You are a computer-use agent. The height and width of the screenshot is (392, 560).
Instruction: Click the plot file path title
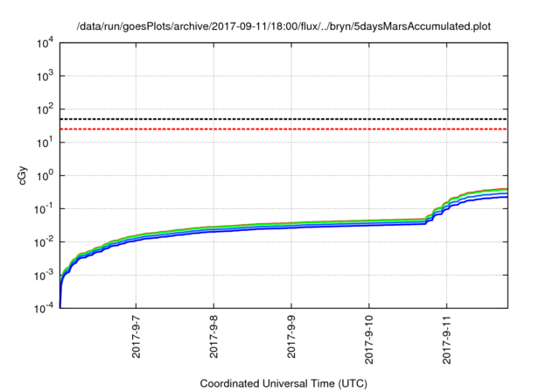pyautogui.click(x=283, y=26)
